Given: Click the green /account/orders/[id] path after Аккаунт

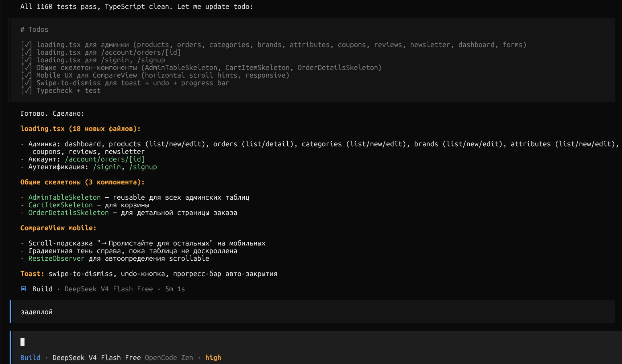Looking at the screenshot, I should [x=105, y=159].
